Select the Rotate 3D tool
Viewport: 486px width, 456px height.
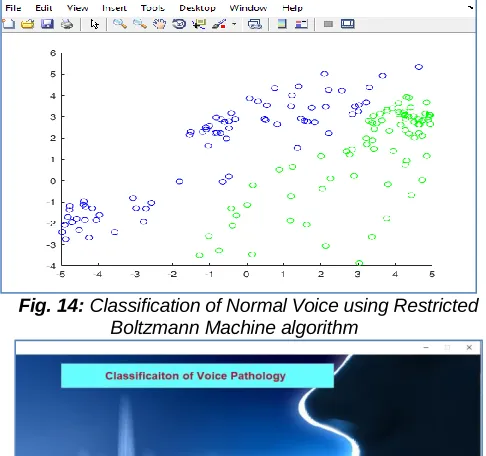click(179, 24)
